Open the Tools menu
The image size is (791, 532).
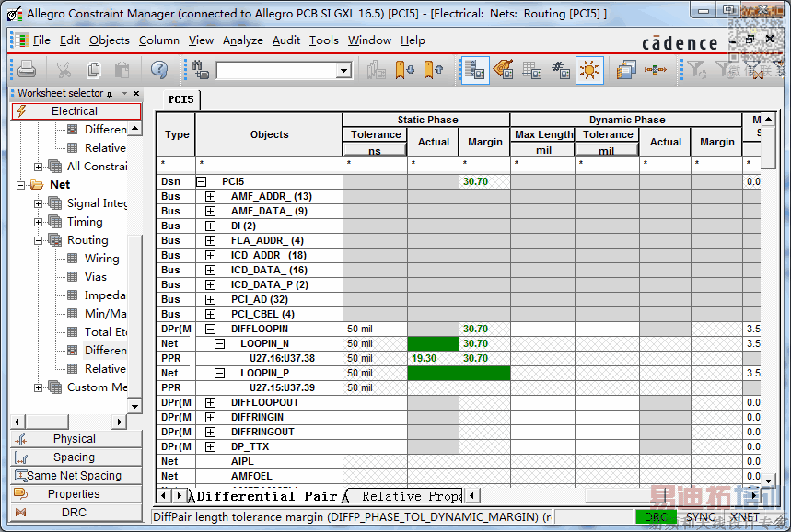[x=324, y=40]
